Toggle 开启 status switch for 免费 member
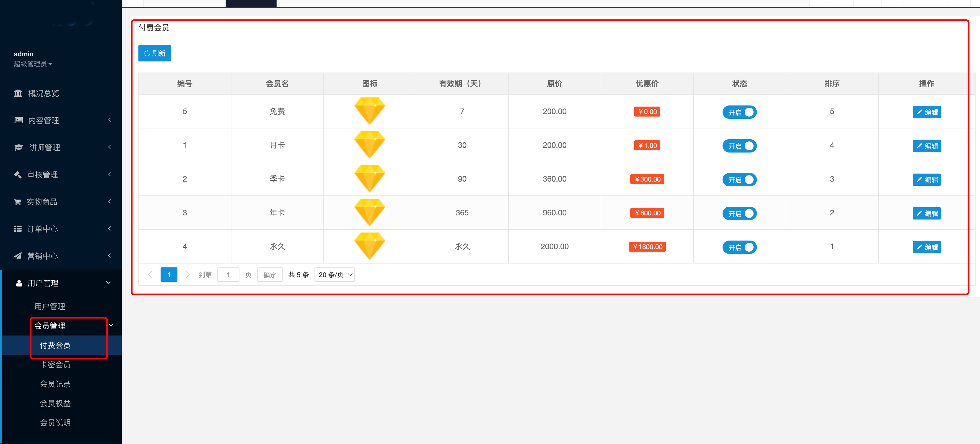 (x=739, y=112)
